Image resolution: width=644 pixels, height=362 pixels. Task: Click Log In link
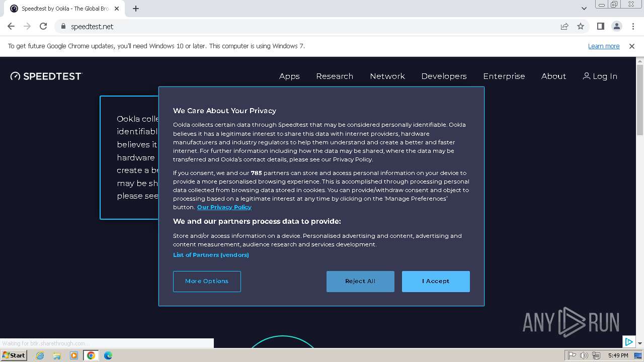pyautogui.click(x=600, y=76)
